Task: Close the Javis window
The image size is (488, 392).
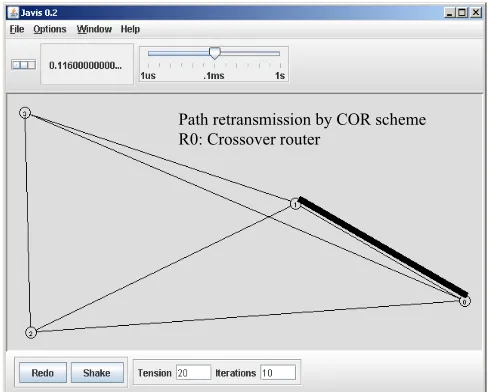Action: 476,13
